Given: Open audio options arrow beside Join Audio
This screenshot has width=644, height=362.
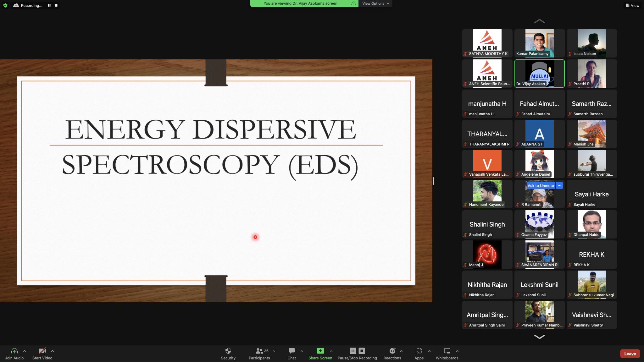Looking at the screenshot, I should tap(25, 351).
